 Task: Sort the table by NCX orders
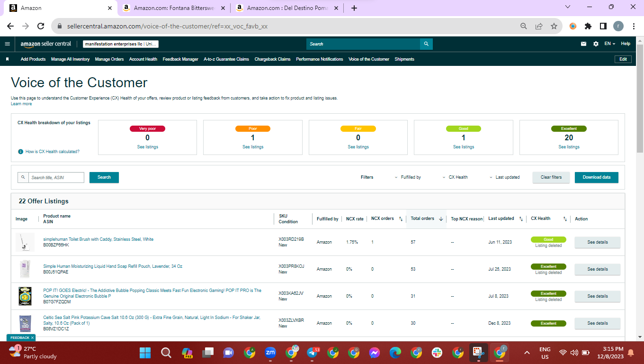tap(401, 219)
